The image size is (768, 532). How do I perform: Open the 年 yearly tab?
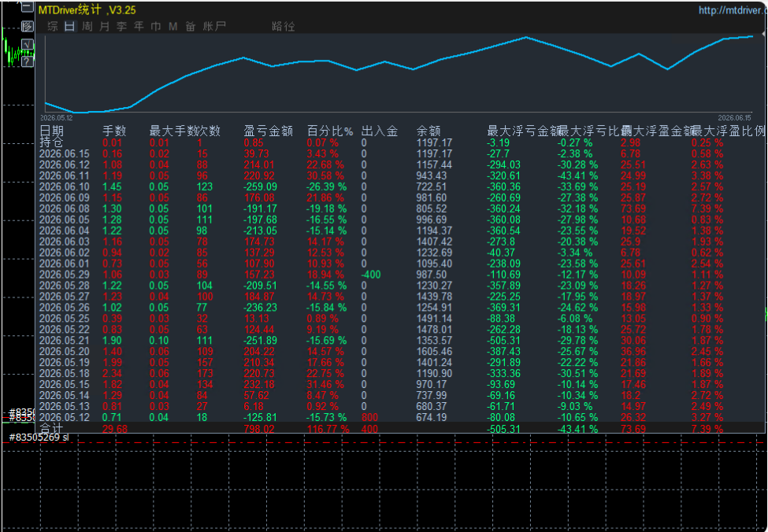(x=139, y=27)
